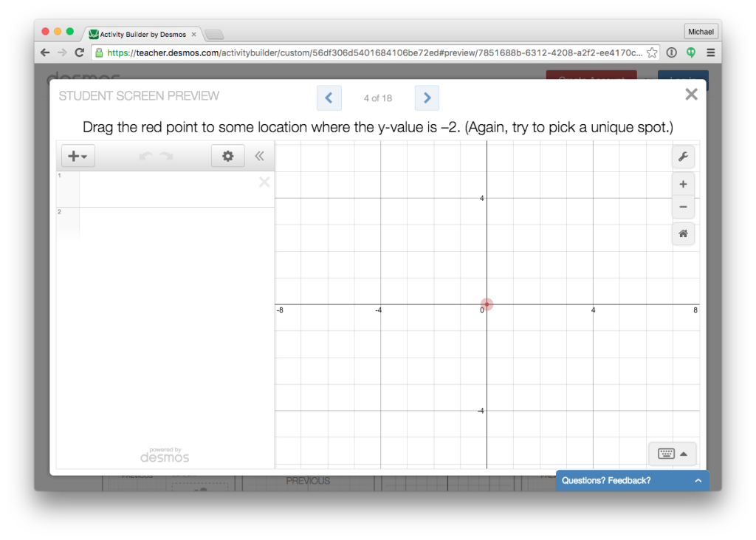Zoom in on the graph

pyautogui.click(x=682, y=183)
